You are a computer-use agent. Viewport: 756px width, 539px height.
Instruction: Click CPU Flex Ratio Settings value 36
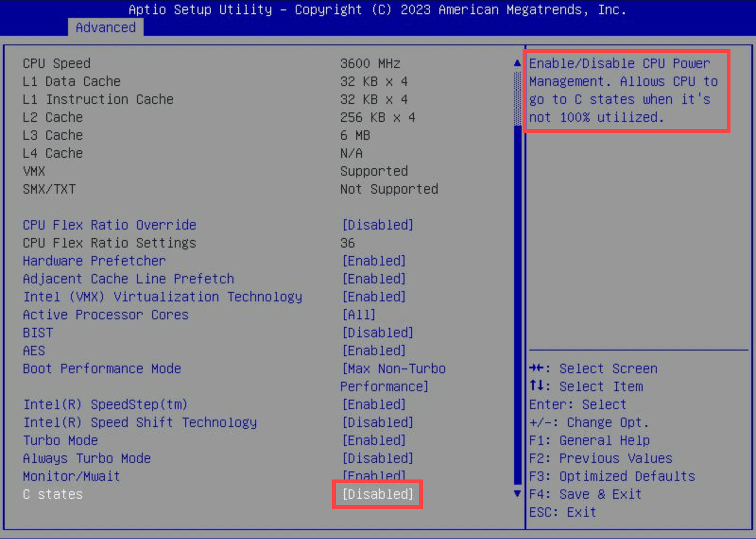pos(347,243)
